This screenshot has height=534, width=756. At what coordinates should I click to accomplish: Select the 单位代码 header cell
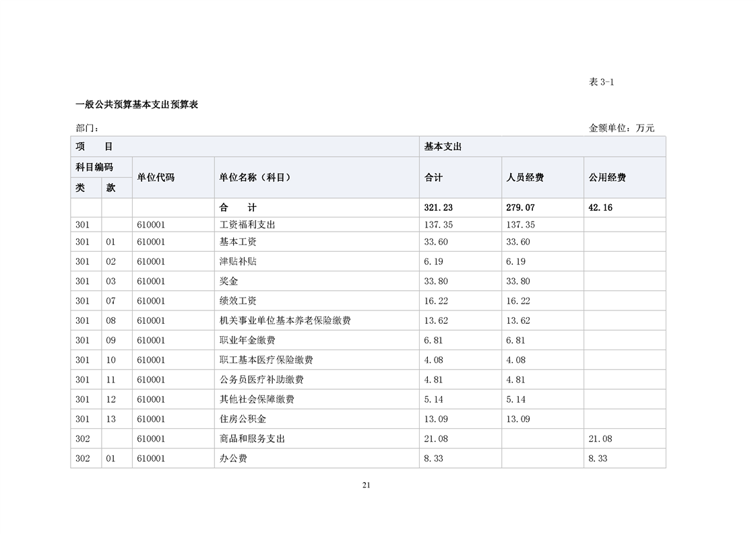pos(173,177)
